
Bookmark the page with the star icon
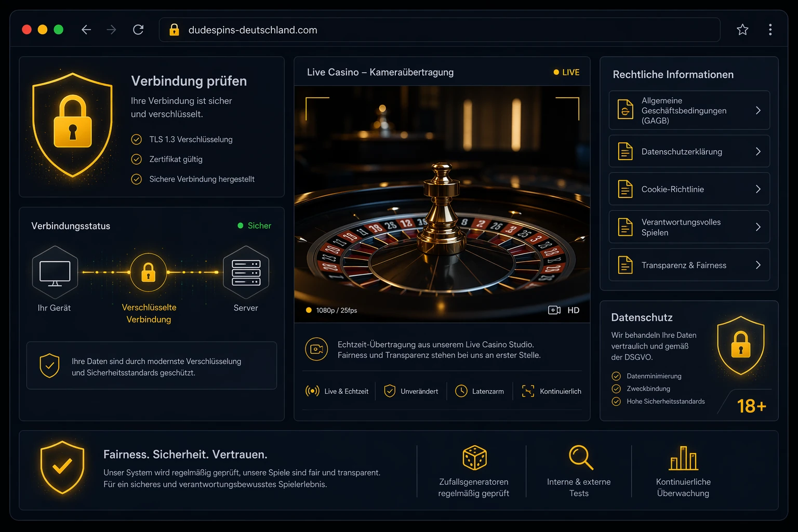click(742, 30)
